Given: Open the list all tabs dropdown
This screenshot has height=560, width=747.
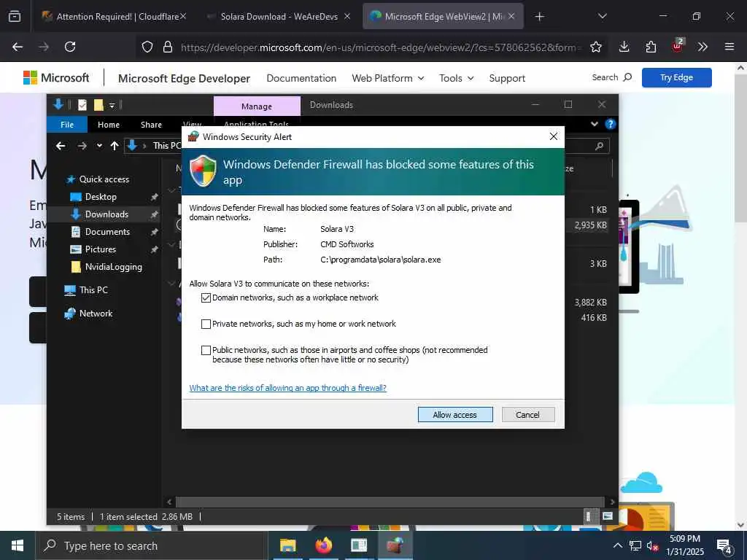Looking at the screenshot, I should click(x=602, y=17).
